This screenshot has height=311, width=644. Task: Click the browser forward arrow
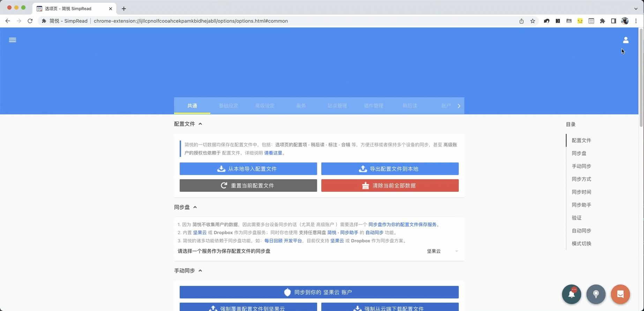click(19, 21)
